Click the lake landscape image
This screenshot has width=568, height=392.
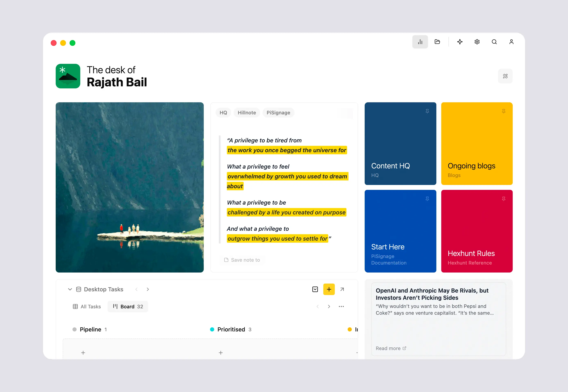point(130,187)
